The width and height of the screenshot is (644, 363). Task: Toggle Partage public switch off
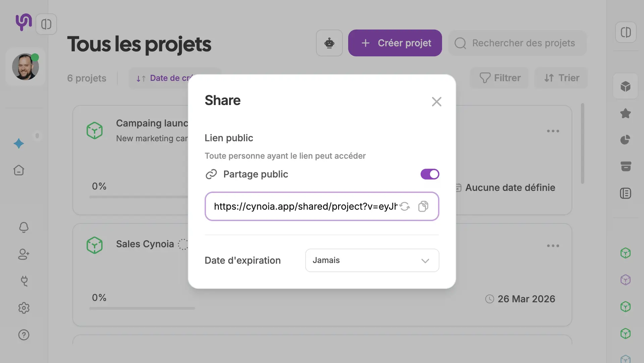click(x=430, y=174)
